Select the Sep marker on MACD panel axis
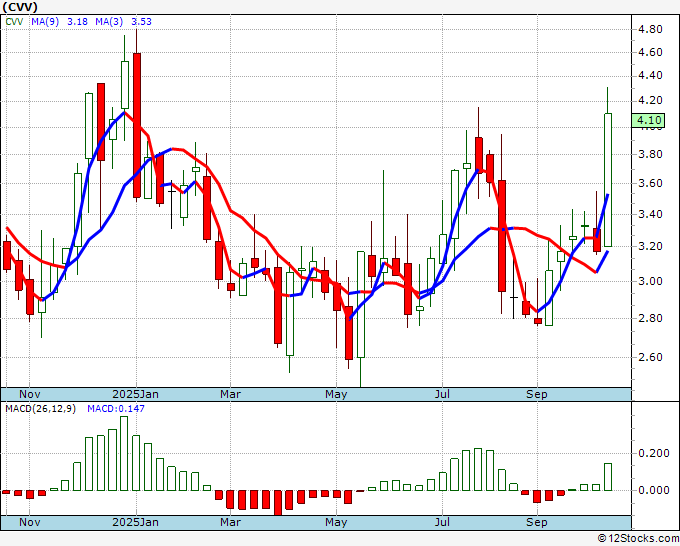 pyautogui.click(x=537, y=522)
